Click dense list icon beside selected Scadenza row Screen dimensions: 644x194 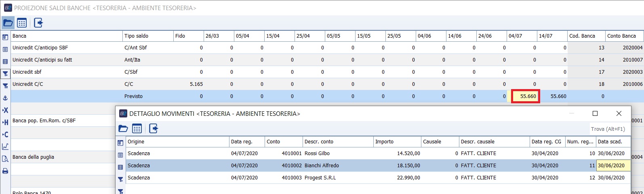(120, 167)
